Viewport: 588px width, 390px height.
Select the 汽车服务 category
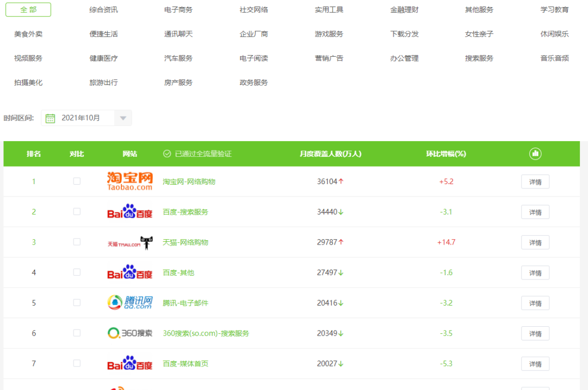pos(179,58)
